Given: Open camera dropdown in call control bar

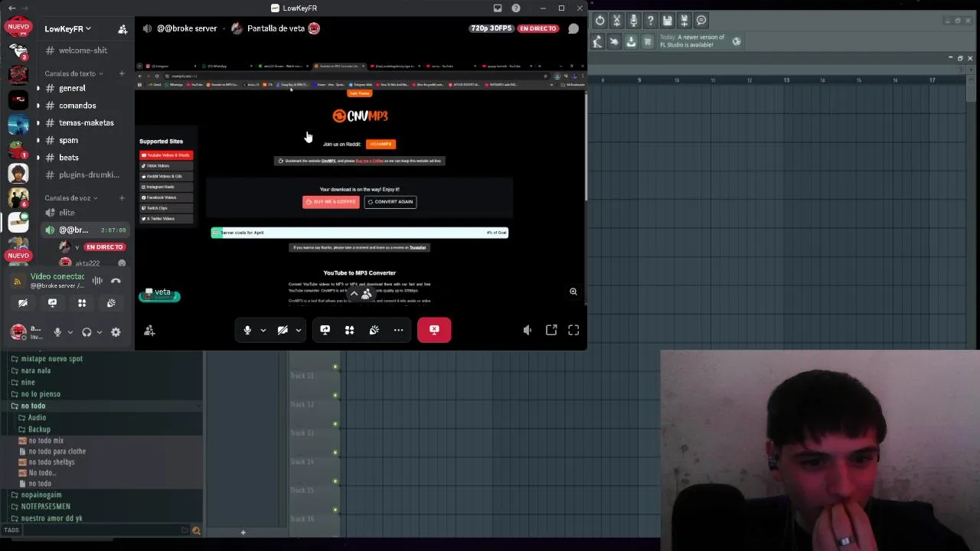Looking at the screenshot, I should 298,330.
